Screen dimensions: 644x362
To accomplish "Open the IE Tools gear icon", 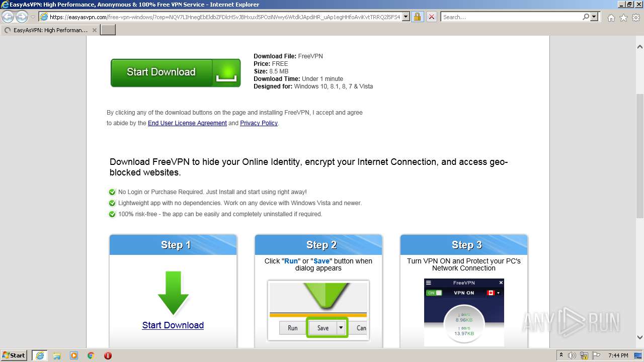I will 636,18.
